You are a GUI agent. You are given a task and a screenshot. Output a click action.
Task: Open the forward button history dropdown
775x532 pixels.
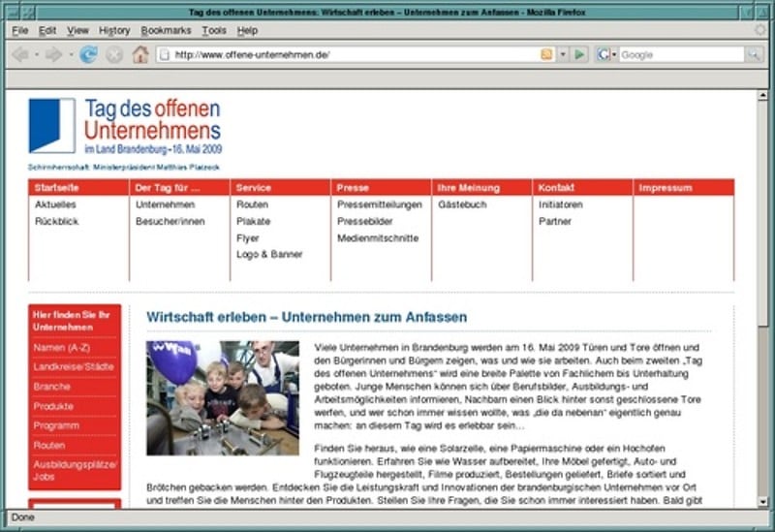pos(71,54)
